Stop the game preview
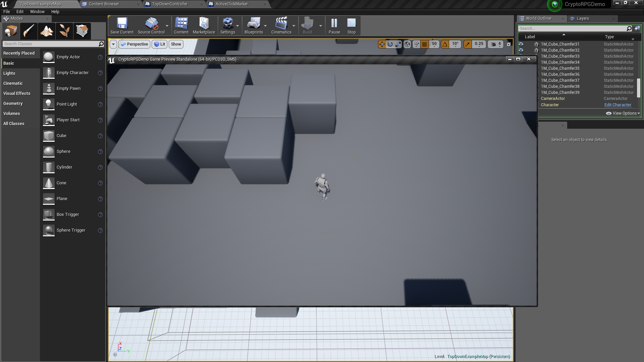This screenshot has height=362, width=644. click(x=352, y=26)
